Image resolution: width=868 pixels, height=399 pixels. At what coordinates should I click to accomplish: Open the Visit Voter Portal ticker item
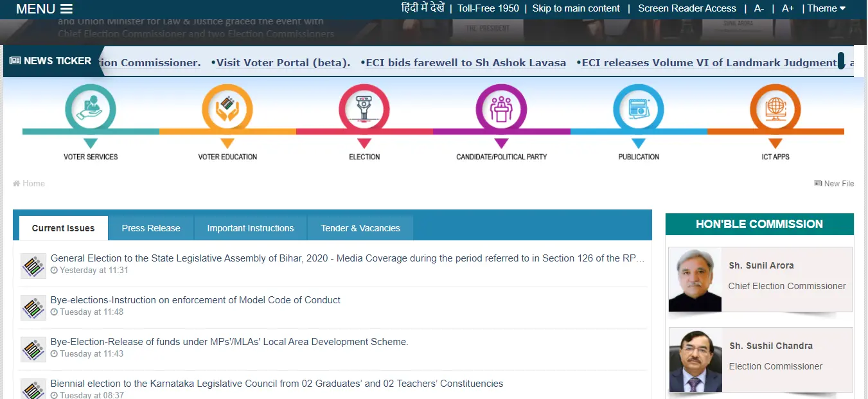[283, 63]
